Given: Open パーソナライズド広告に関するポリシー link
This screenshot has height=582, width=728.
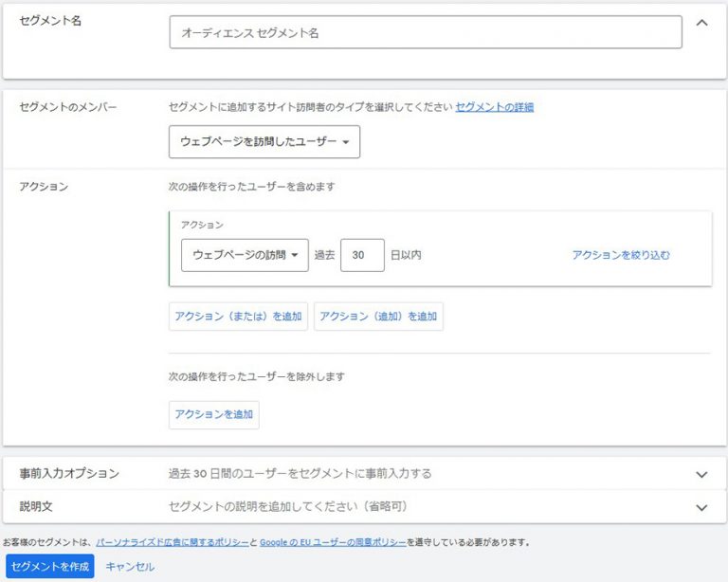Looking at the screenshot, I should (173, 542).
